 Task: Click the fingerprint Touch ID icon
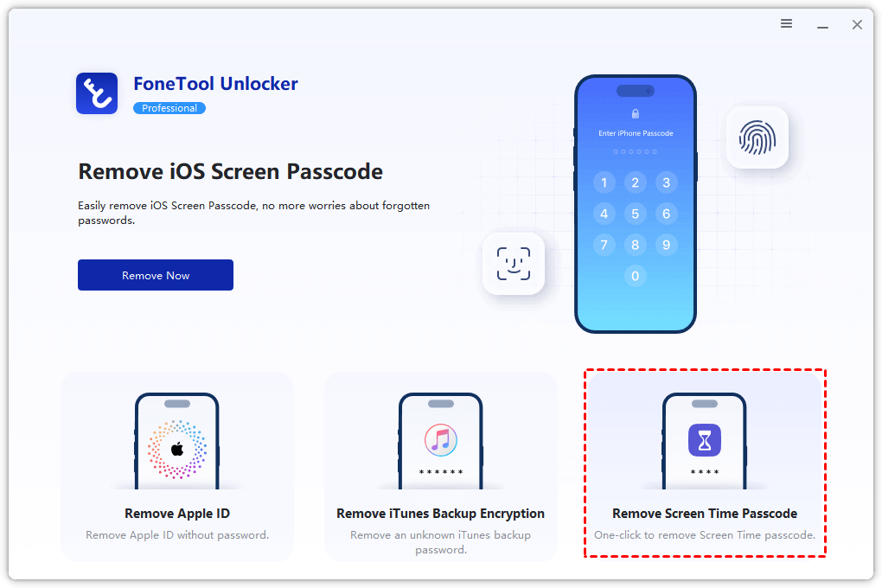(x=757, y=137)
